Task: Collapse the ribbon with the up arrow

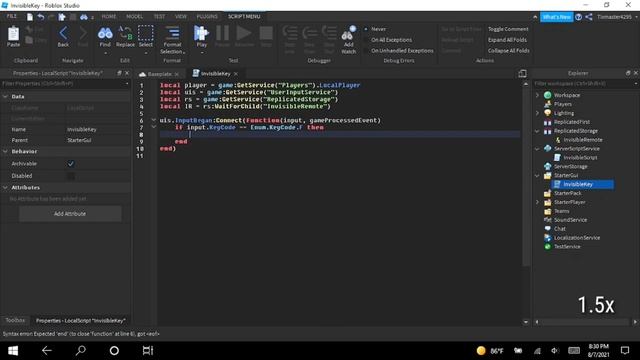Action: [x=535, y=17]
